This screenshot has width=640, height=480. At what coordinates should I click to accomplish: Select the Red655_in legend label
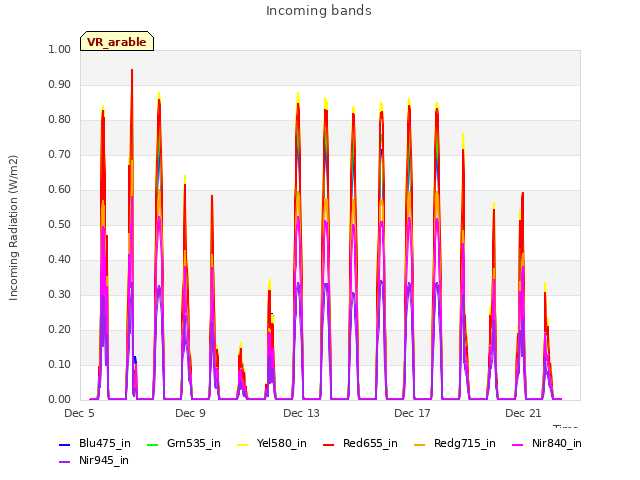pyautogui.click(x=370, y=443)
